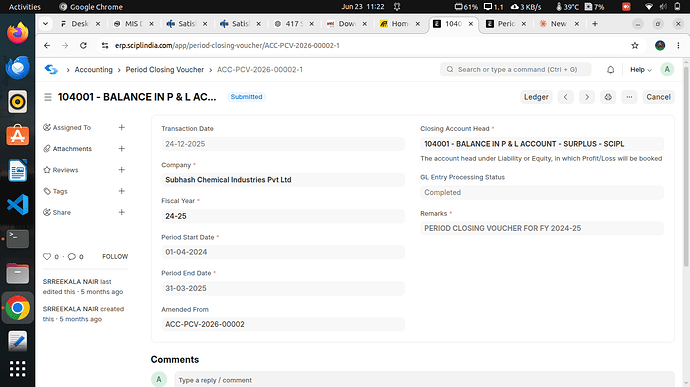This screenshot has height=387, width=690.
Task: Open Chrome three-dot menu
Action: pyautogui.click(x=678, y=45)
